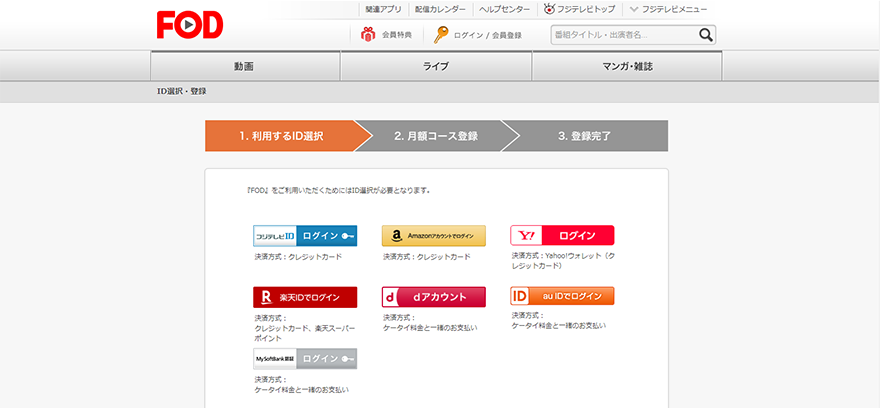Click the FOD logo
Viewport: 880px width, 408px height.
(190, 25)
